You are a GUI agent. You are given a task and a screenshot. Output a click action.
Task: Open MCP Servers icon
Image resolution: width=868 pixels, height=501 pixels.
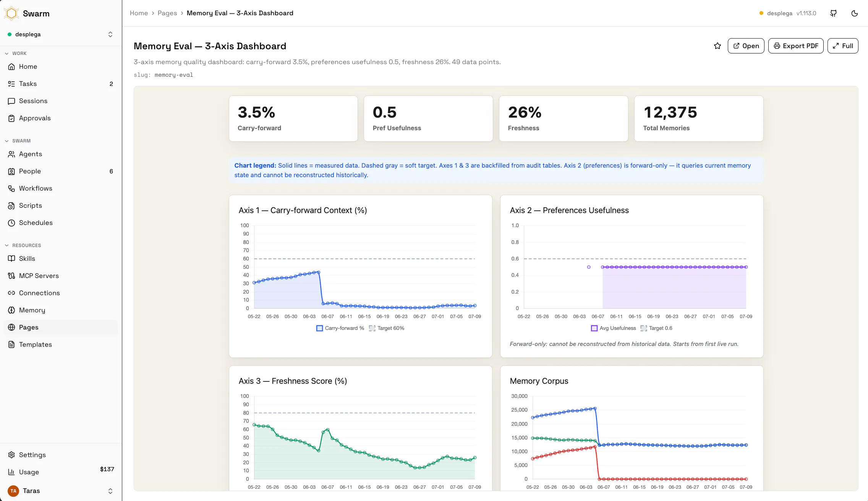[11, 276]
